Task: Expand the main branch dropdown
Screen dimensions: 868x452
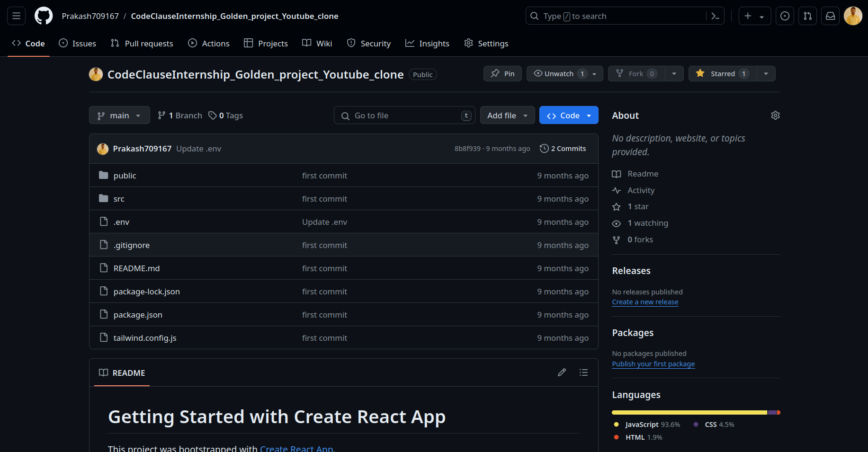Action: (x=119, y=115)
